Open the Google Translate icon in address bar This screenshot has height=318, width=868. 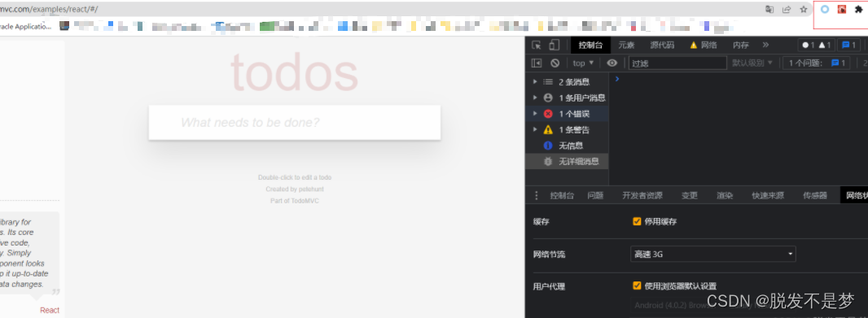(769, 10)
